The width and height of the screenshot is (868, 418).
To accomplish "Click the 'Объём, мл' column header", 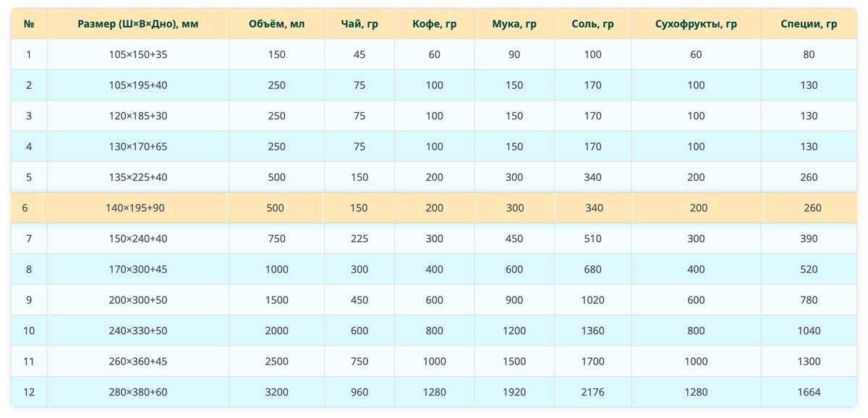I will pyautogui.click(x=276, y=24).
